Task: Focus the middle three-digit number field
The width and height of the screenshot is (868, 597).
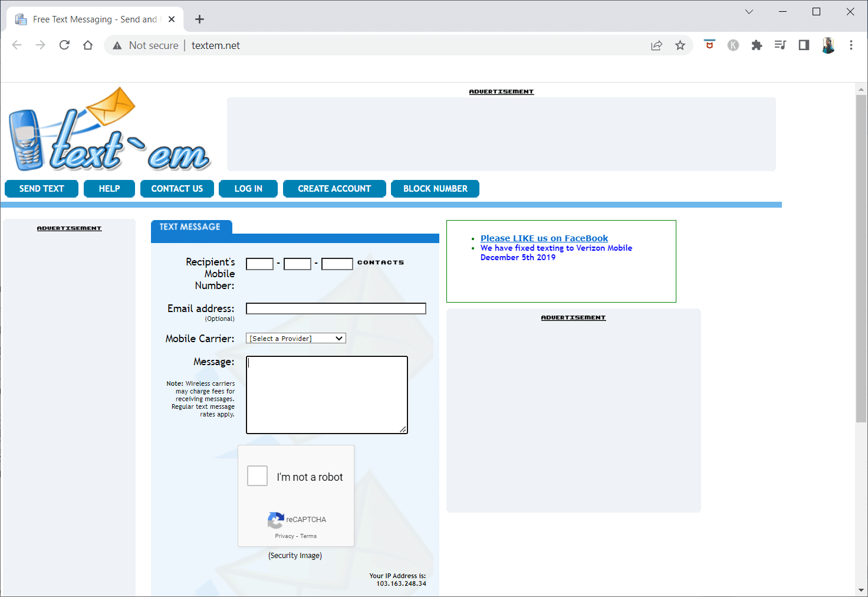Action: pyautogui.click(x=297, y=264)
